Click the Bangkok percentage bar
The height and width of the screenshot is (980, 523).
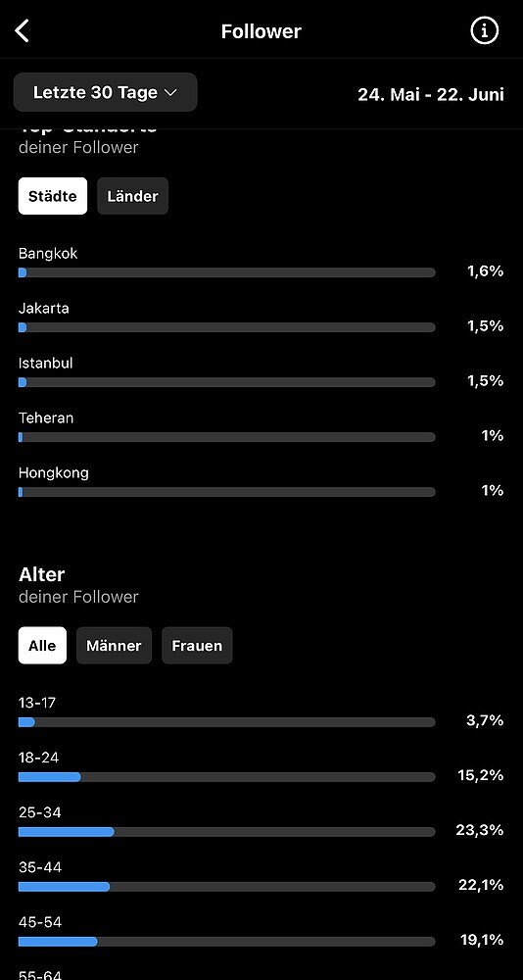227,272
